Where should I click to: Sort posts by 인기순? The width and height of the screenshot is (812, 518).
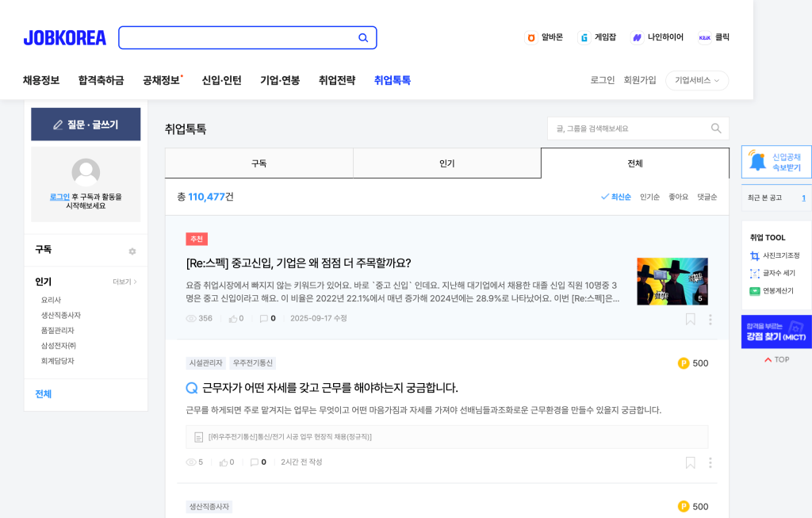[649, 197]
